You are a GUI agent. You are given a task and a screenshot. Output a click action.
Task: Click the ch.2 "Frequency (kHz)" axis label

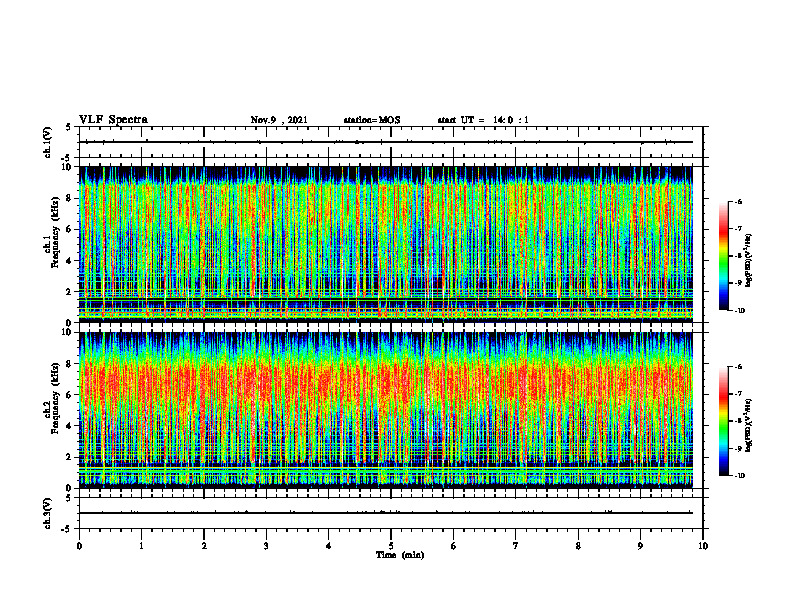click(x=55, y=398)
